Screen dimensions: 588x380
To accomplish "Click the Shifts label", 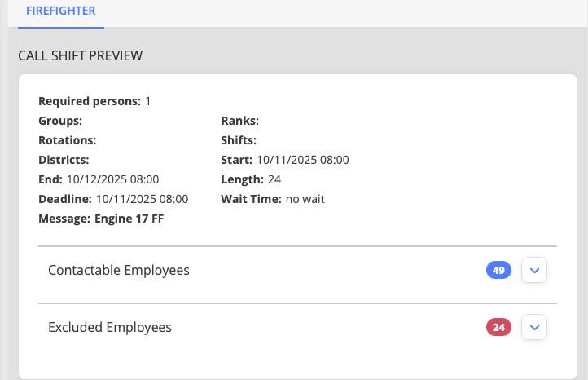I will point(239,140).
